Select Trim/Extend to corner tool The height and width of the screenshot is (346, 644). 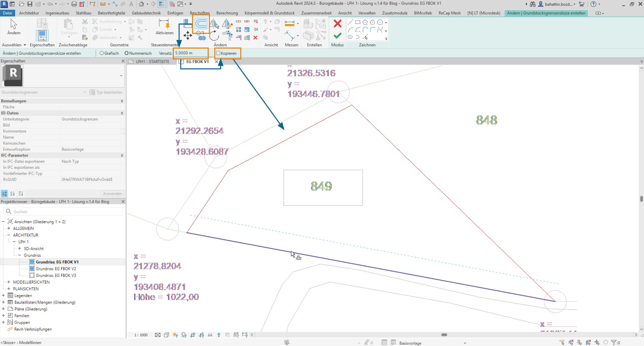[228, 35]
